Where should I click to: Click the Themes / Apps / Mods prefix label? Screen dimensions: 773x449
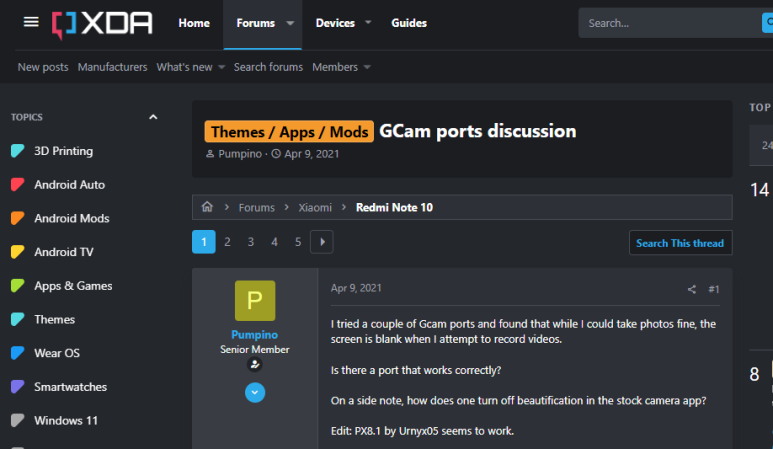(289, 132)
